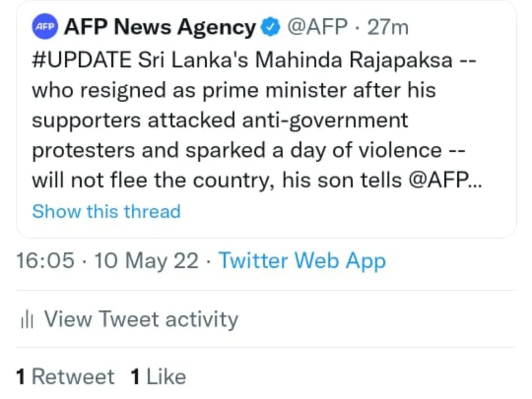Screen dimensions: 532x399
Task: Click the Tweet activity bar-chart icon
Action: click(27, 320)
